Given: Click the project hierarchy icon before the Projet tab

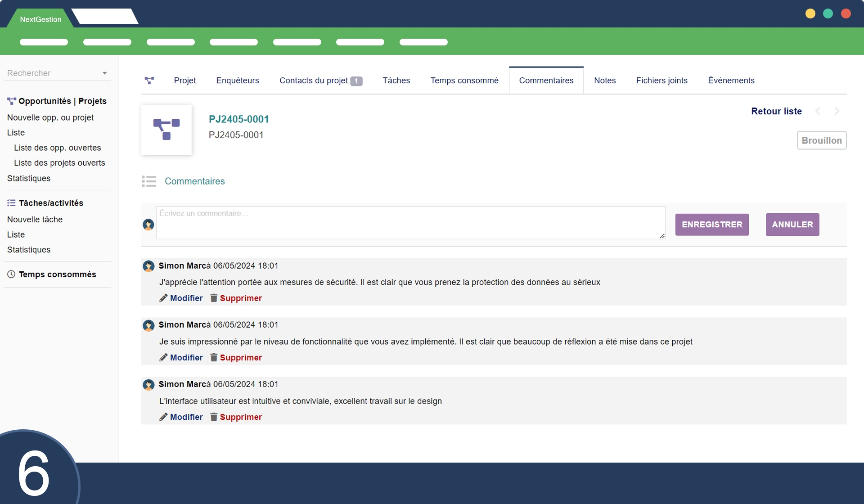Looking at the screenshot, I should coord(149,81).
